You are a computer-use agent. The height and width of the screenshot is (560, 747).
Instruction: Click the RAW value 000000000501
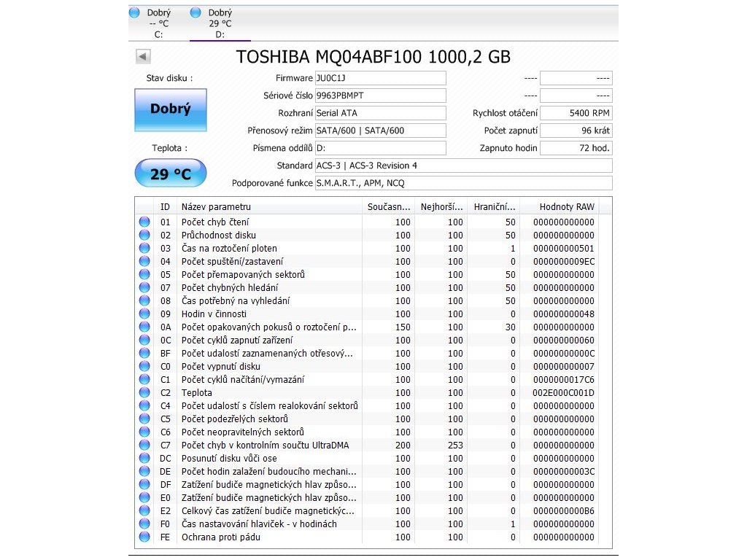[564, 248]
